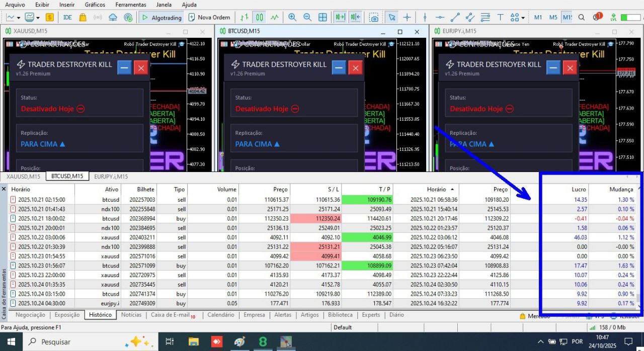Select the text label tool
The height and width of the screenshot is (351, 644).
(501, 17)
